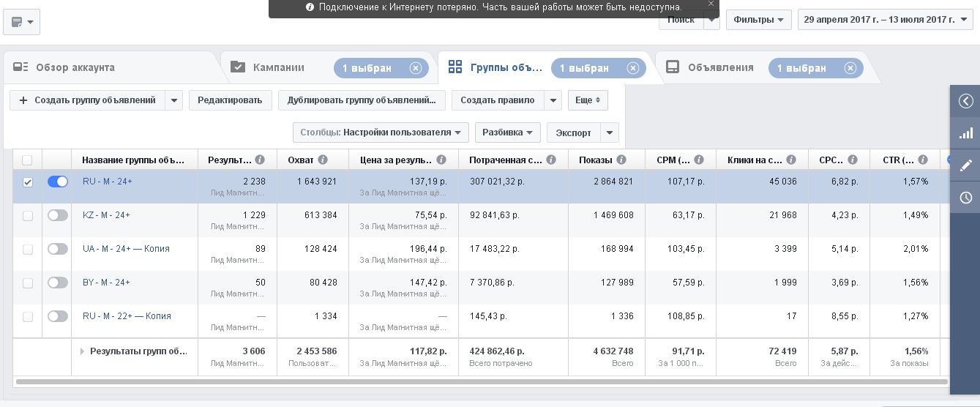Viewport: 980px width, 407px height.
Task: Open the clock history icon in sidebar
Action: [x=965, y=198]
